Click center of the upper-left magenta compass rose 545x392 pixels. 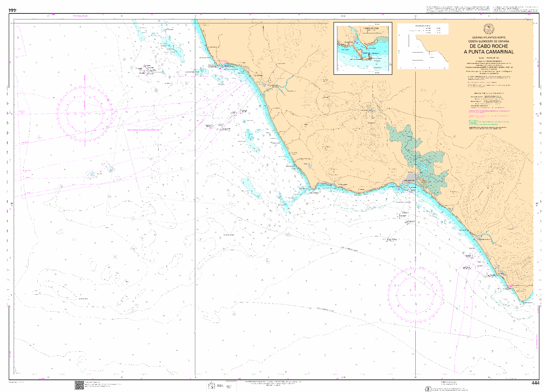(x=85, y=114)
